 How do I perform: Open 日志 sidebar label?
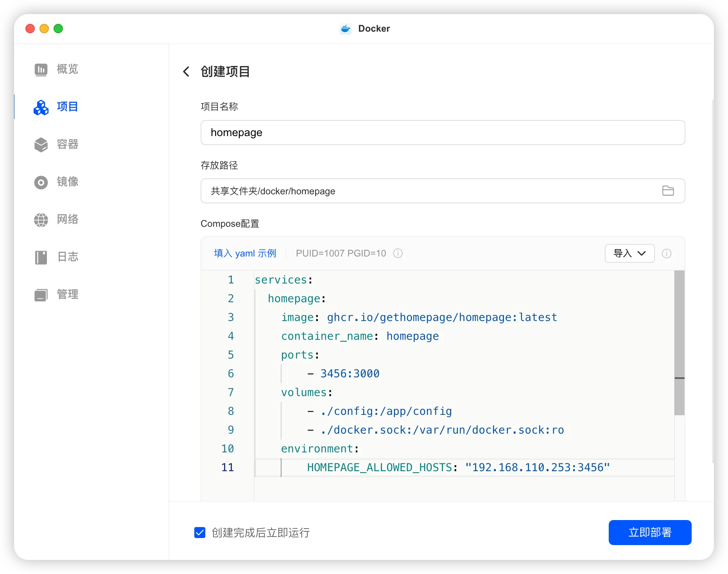click(x=67, y=257)
